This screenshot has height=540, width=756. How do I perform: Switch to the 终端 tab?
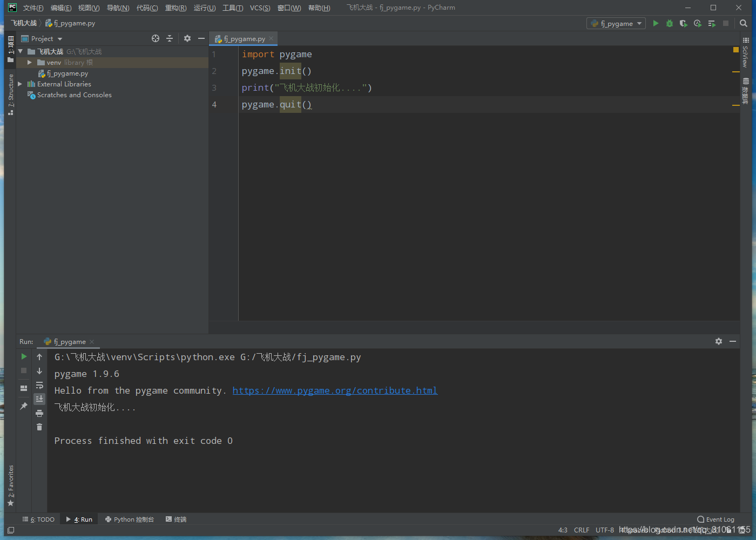point(176,519)
